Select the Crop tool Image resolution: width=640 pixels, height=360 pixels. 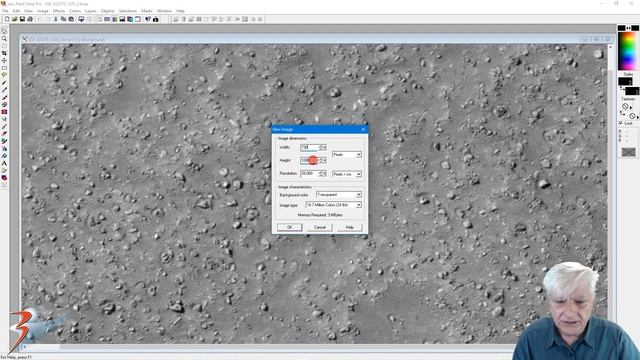click(x=4, y=53)
